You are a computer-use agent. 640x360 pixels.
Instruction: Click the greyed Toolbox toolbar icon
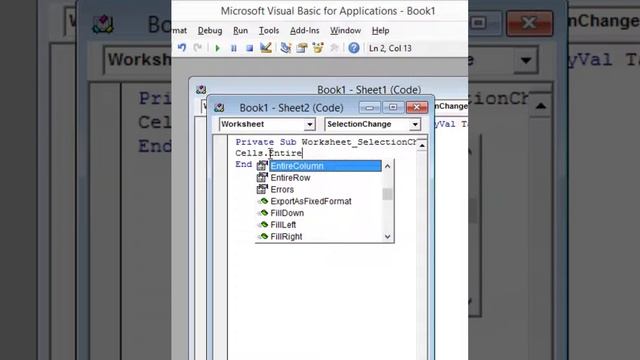(x=334, y=48)
